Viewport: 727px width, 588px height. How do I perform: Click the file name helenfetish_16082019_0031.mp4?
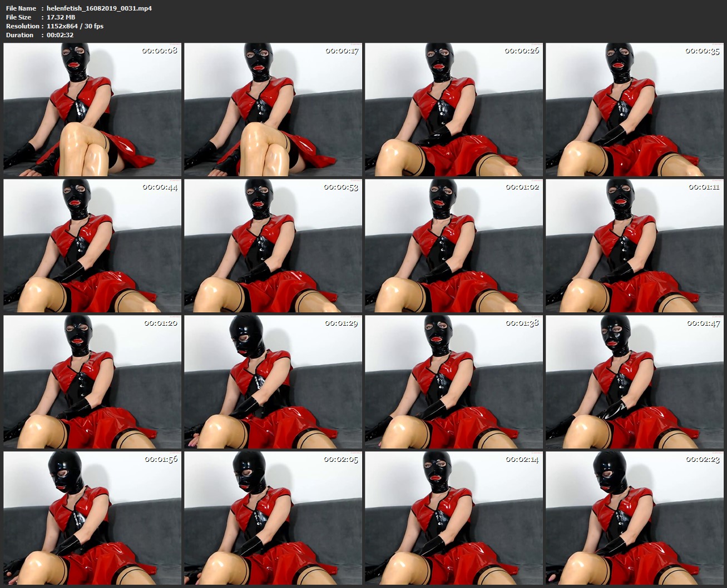click(99, 8)
